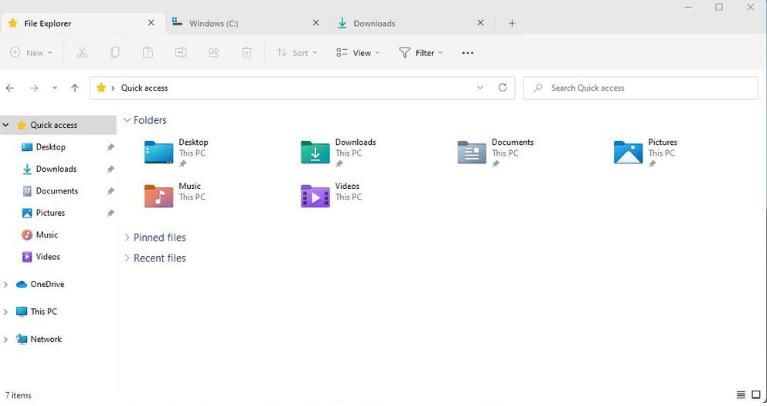The image size is (767, 406).
Task: Refresh the Quick access view
Action: click(502, 88)
